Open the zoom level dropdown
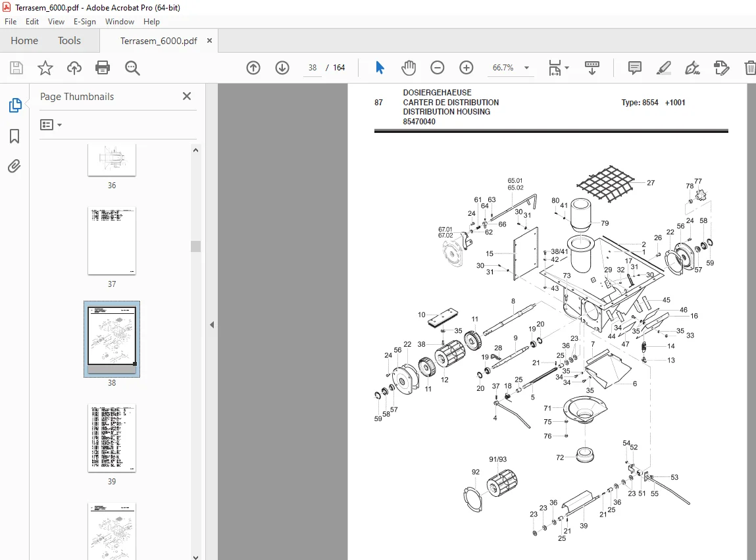Viewport: 756px width, 560px height. tap(526, 68)
